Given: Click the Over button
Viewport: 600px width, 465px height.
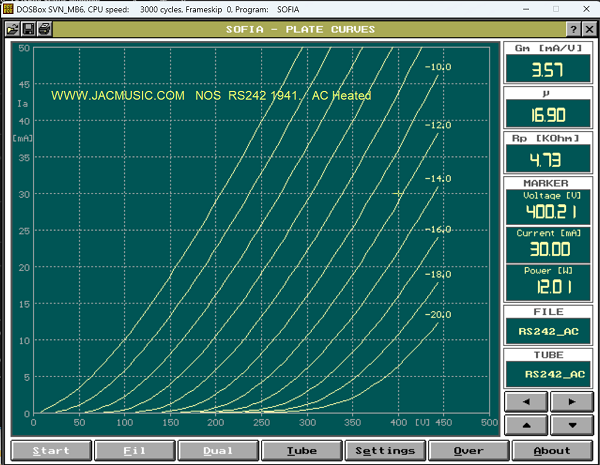Looking at the screenshot, I should (x=468, y=450).
